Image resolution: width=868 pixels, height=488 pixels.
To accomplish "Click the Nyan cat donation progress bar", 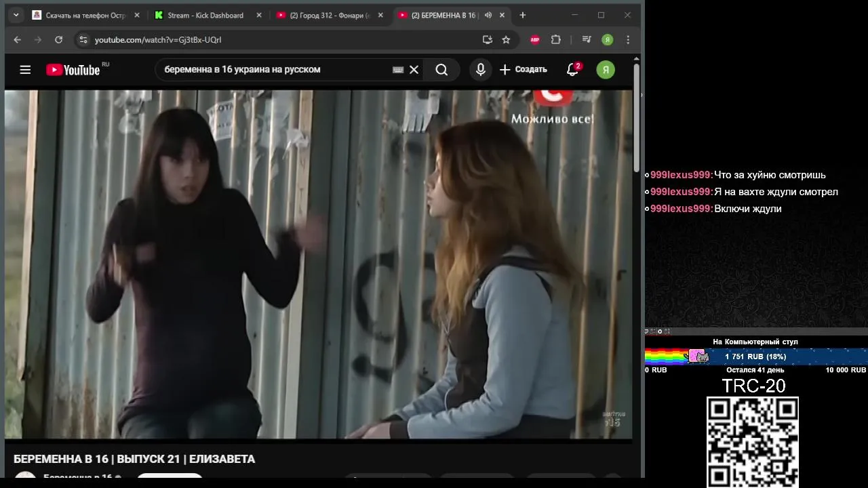I will point(756,357).
